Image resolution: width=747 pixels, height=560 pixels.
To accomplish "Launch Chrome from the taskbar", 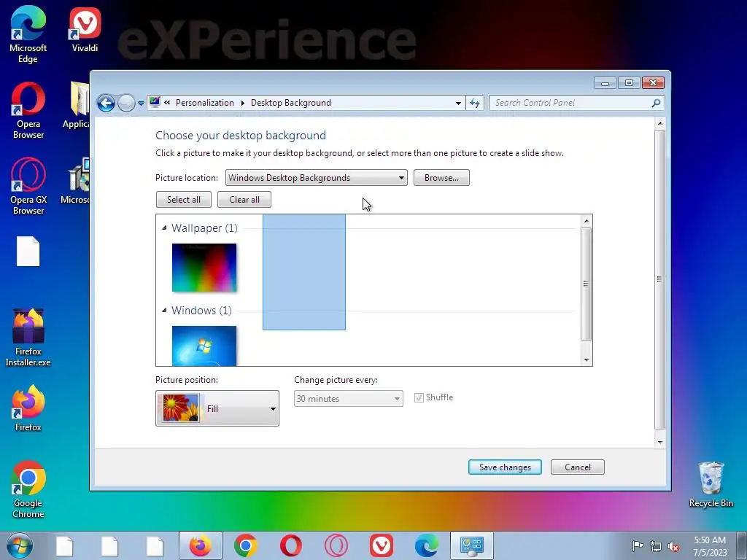I will [x=246, y=545].
